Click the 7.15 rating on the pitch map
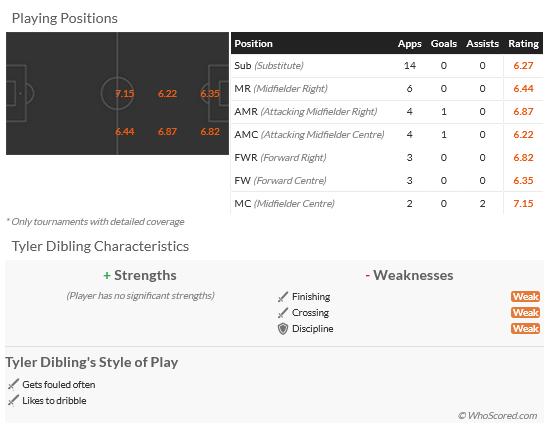 pos(125,93)
